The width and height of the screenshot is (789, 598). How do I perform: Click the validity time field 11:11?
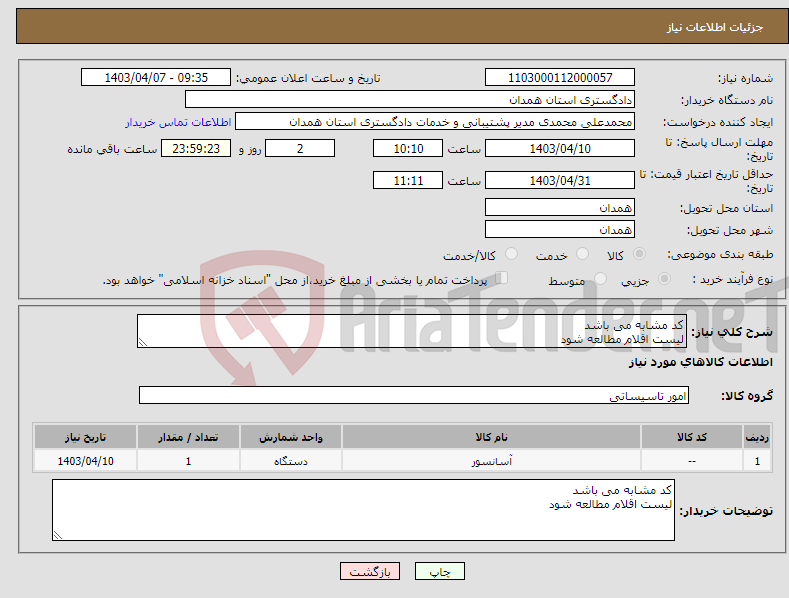click(408, 180)
